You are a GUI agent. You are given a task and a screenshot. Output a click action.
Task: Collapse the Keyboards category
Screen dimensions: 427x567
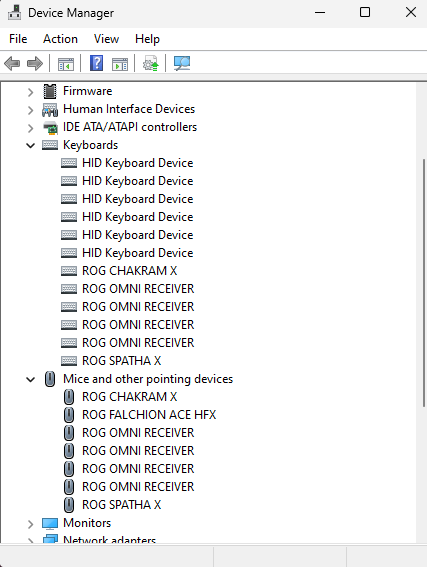point(31,146)
